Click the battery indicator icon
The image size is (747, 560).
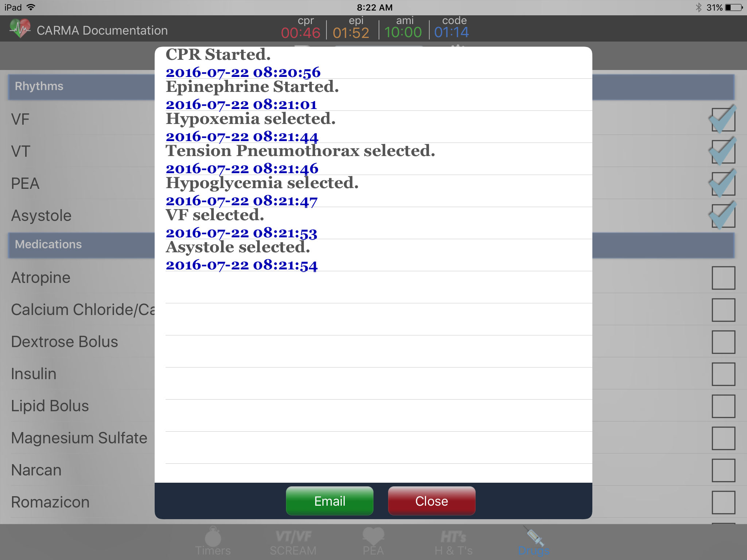tap(734, 7)
